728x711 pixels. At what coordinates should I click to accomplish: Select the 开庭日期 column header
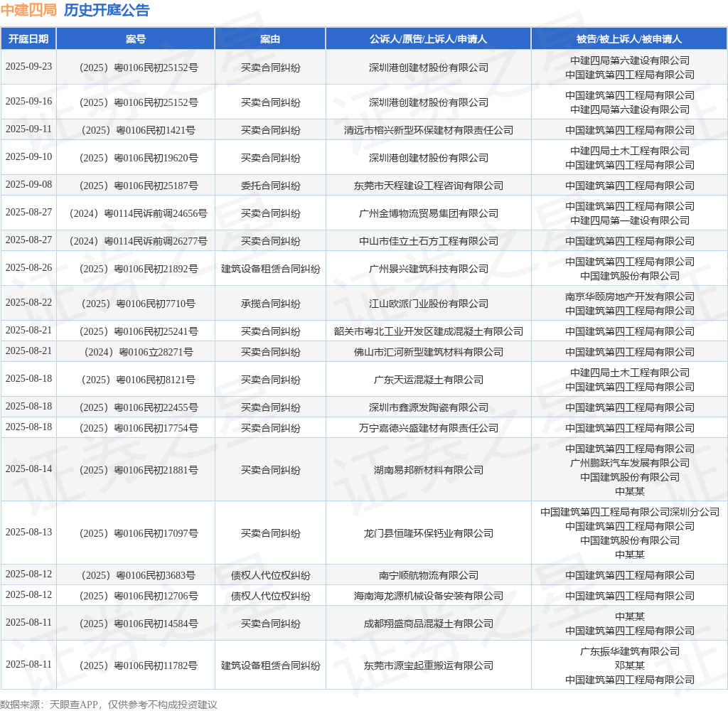[x=28, y=39]
